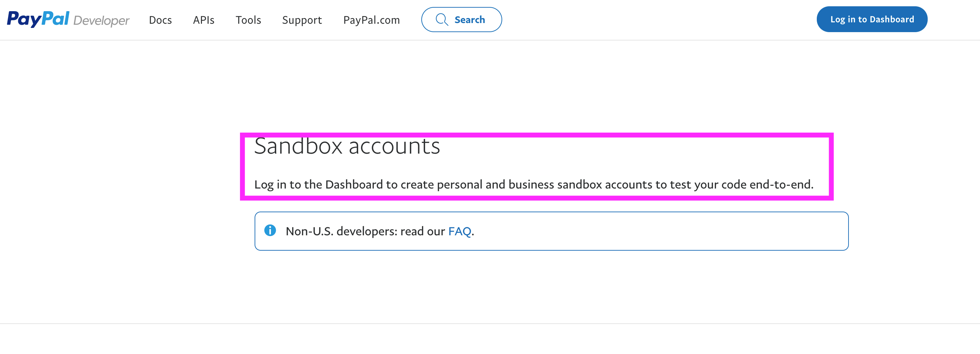Open the FAQ link
Screen dimensions: 980x354
[460, 231]
